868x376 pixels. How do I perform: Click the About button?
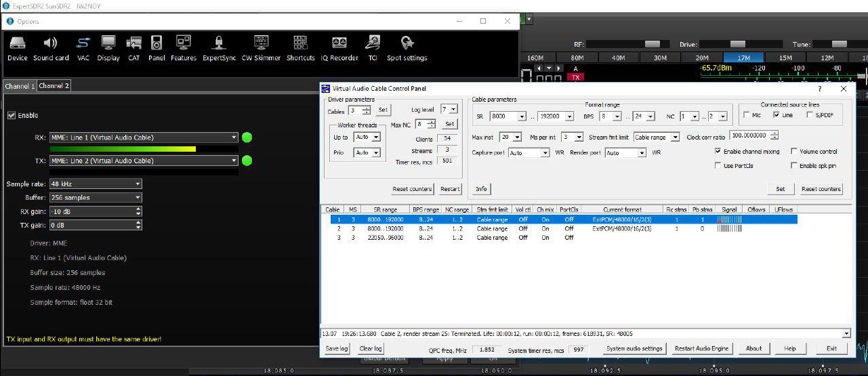[x=754, y=348]
